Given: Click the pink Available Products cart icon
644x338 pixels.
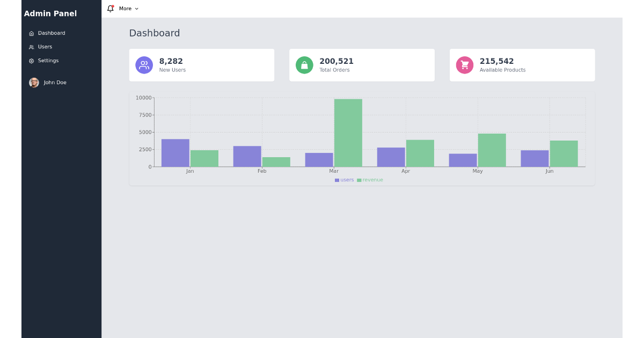Looking at the screenshot, I should [464, 65].
